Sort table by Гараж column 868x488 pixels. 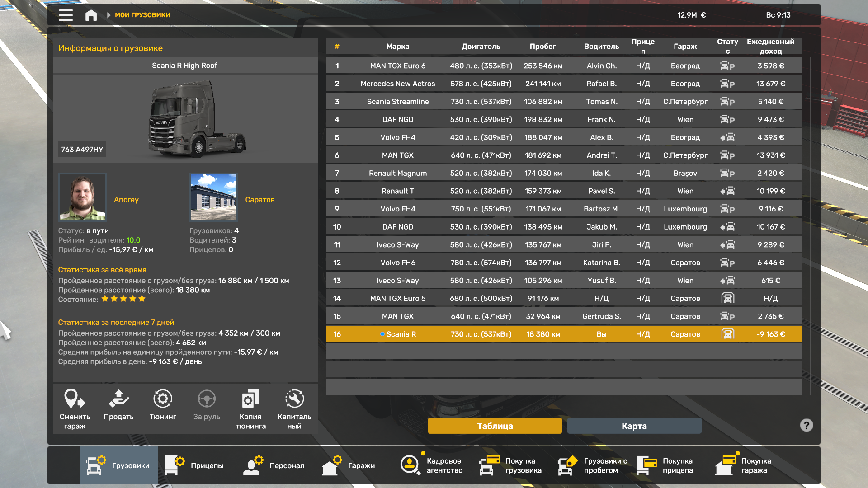(x=685, y=46)
